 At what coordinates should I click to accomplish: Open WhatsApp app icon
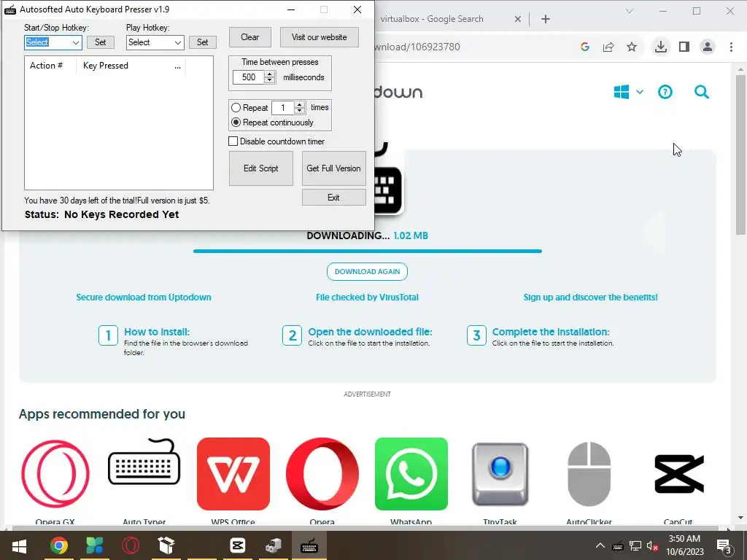tap(411, 474)
